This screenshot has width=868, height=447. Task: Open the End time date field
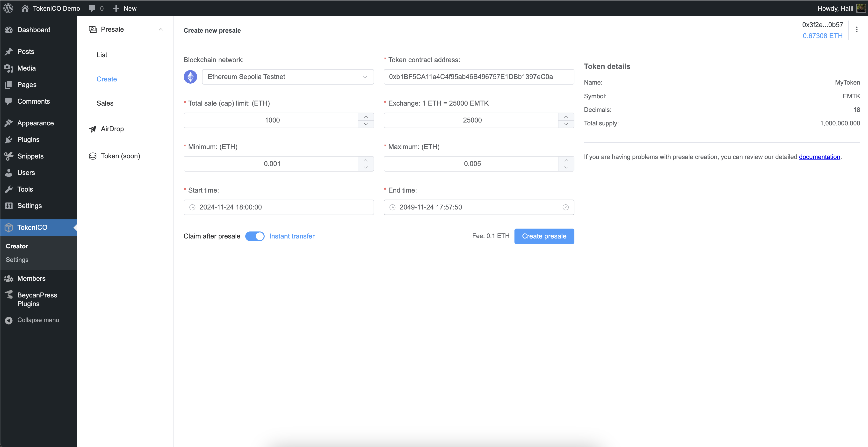click(479, 207)
